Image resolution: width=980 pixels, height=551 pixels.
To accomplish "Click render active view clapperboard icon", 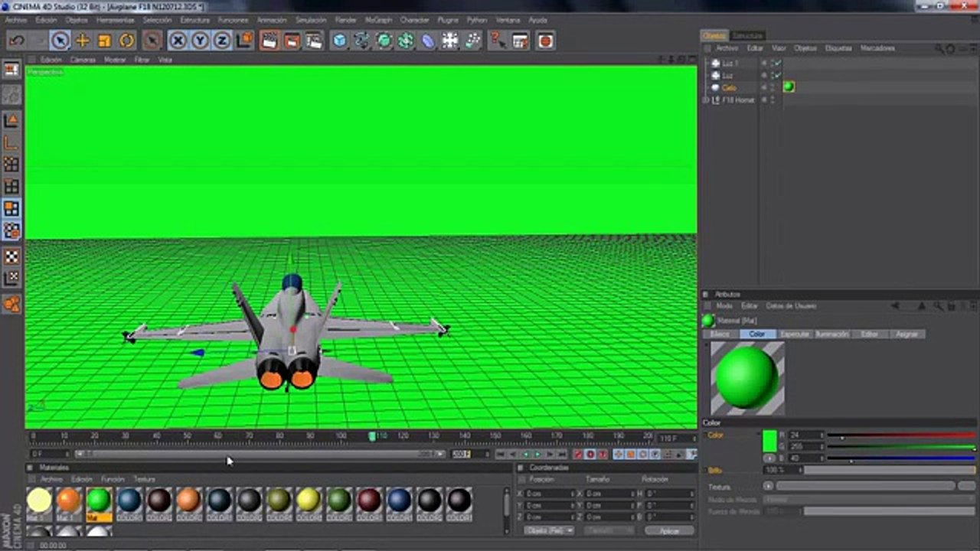I will coord(269,41).
